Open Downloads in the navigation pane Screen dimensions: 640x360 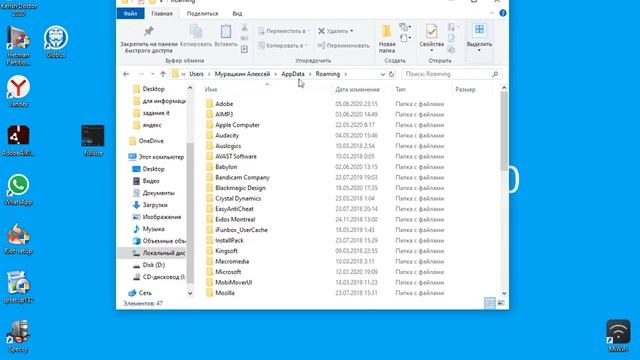coord(155,205)
